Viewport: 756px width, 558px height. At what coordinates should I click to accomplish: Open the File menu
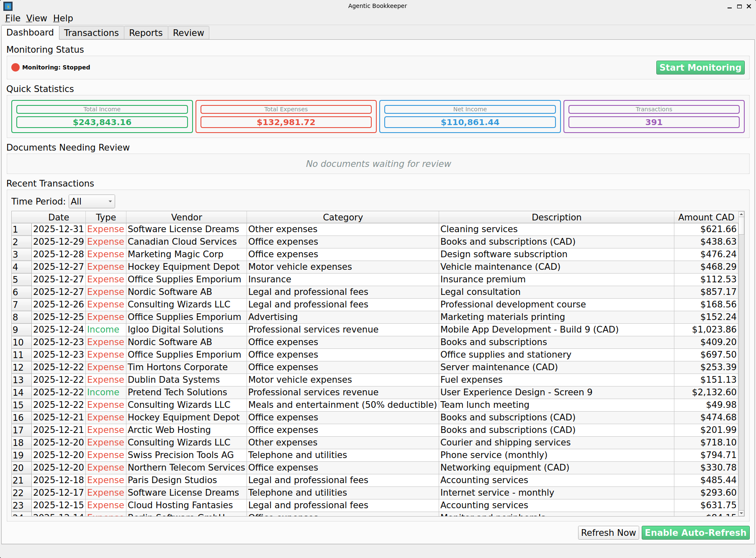coord(12,18)
